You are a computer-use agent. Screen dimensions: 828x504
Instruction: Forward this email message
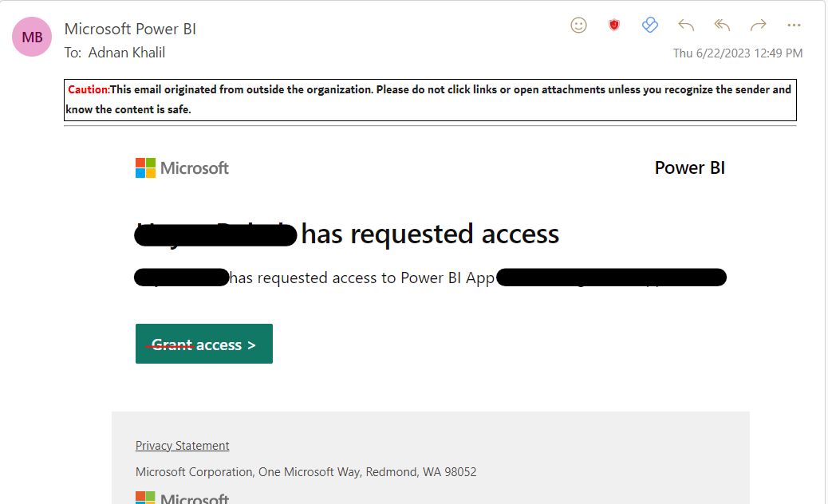(x=758, y=26)
